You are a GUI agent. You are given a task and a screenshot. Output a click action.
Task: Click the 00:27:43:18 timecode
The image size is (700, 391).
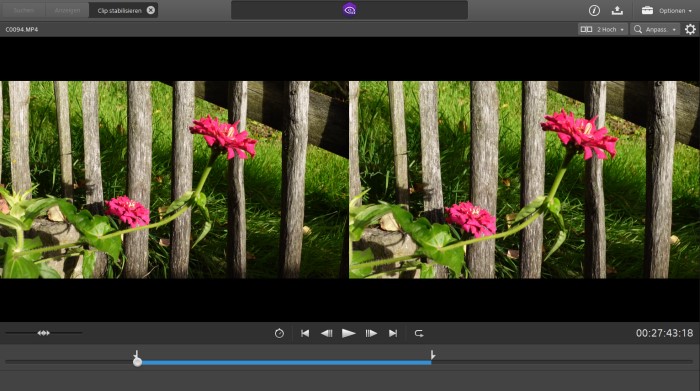coord(664,333)
